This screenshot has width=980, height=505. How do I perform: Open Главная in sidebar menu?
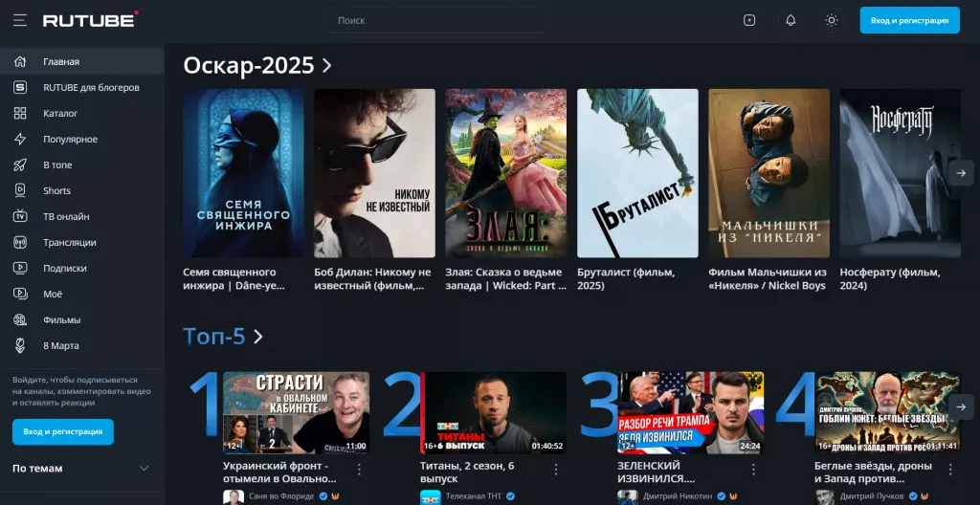click(82, 62)
